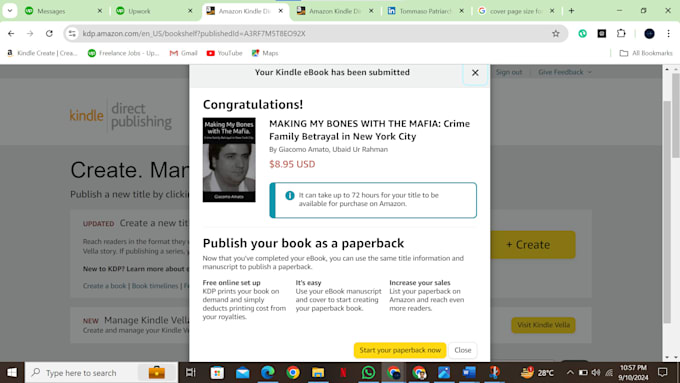The width and height of the screenshot is (680, 383).
Task: Click the Kindle Direct Publishing logo
Action: pos(121,115)
